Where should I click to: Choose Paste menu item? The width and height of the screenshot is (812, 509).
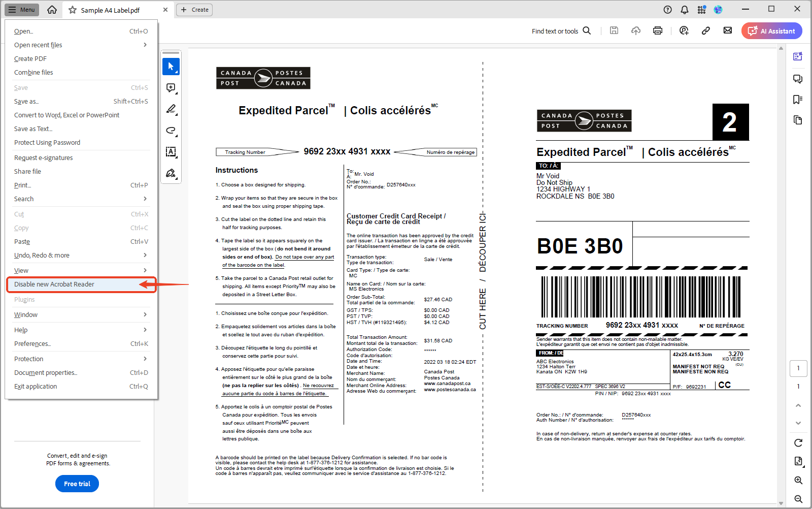[x=81, y=242]
